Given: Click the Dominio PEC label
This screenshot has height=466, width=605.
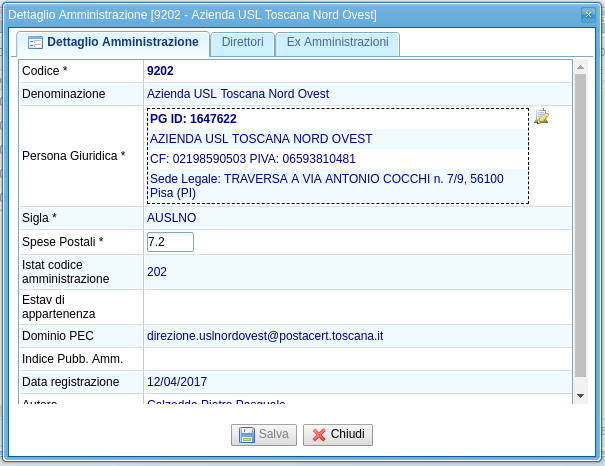Looking at the screenshot, I should coord(58,336).
